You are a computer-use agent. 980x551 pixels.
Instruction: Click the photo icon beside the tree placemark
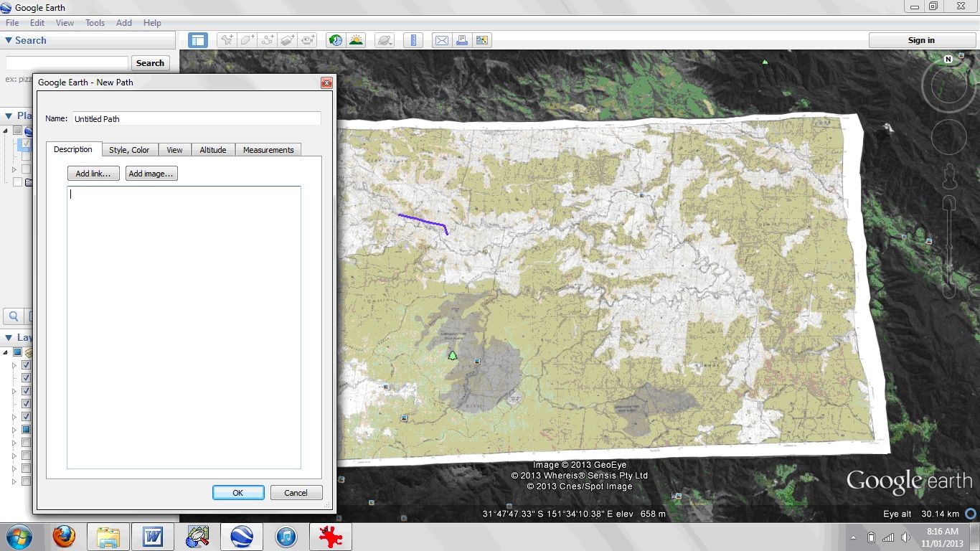click(476, 362)
